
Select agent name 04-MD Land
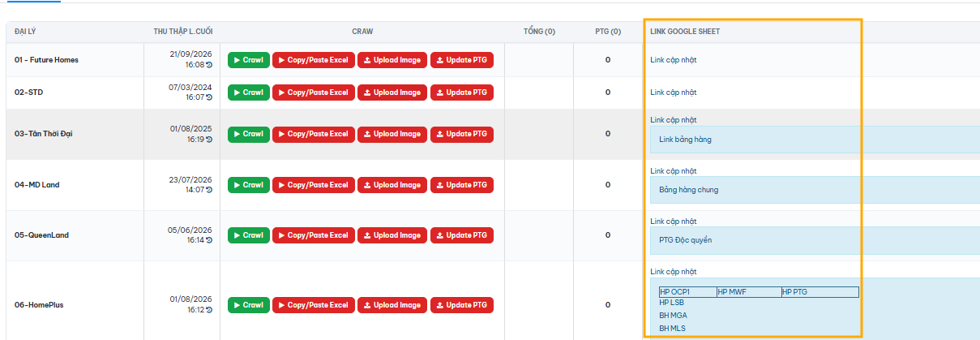coord(36,185)
